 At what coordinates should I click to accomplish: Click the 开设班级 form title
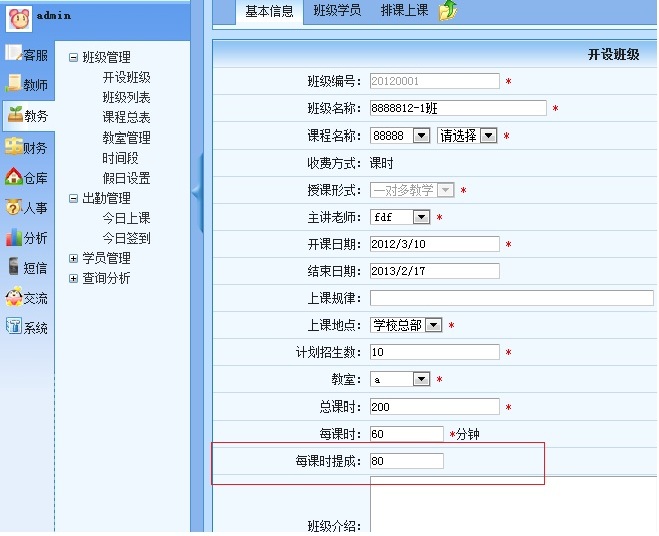(x=613, y=54)
